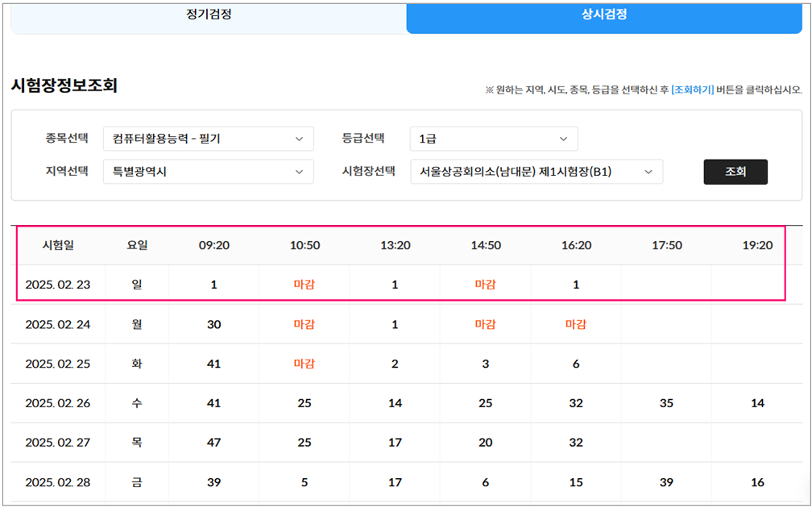
Task: Click the 금 weekday cell for 02. 28
Action: click(x=137, y=482)
